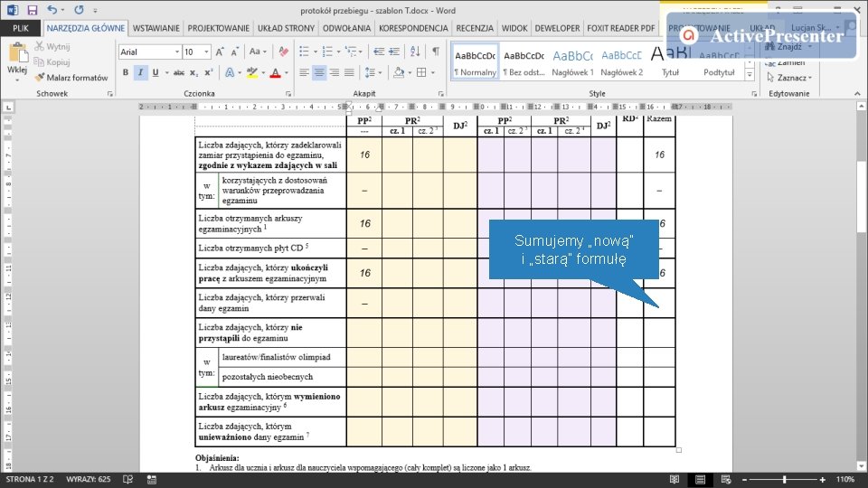
Task: Adjust the zoom slider handle
Action: pyautogui.click(x=785, y=480)
